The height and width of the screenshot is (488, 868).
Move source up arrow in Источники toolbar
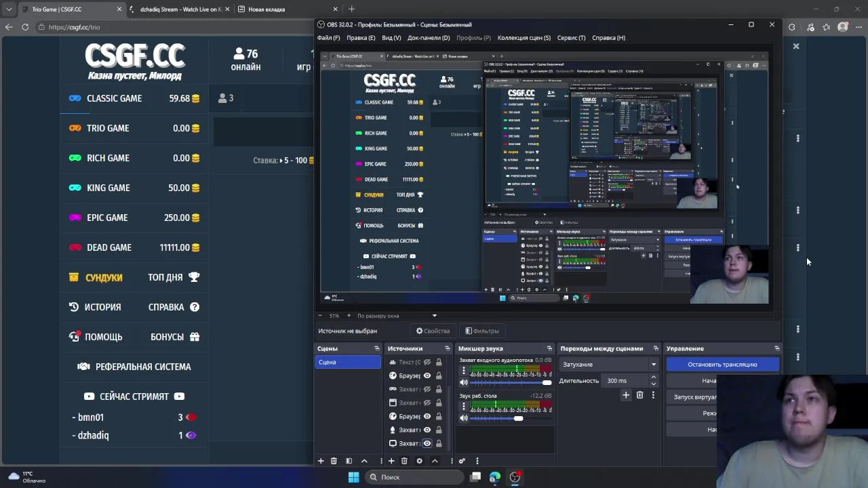435,461
